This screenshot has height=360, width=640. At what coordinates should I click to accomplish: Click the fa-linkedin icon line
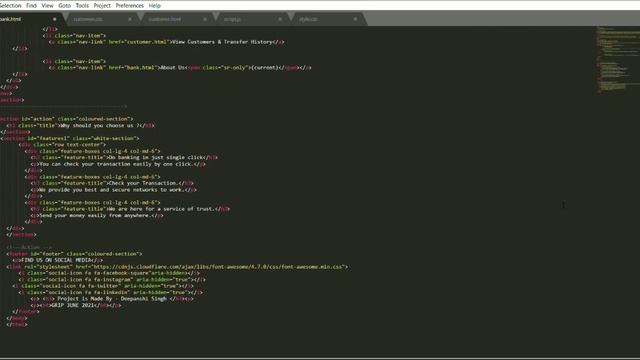110,292
